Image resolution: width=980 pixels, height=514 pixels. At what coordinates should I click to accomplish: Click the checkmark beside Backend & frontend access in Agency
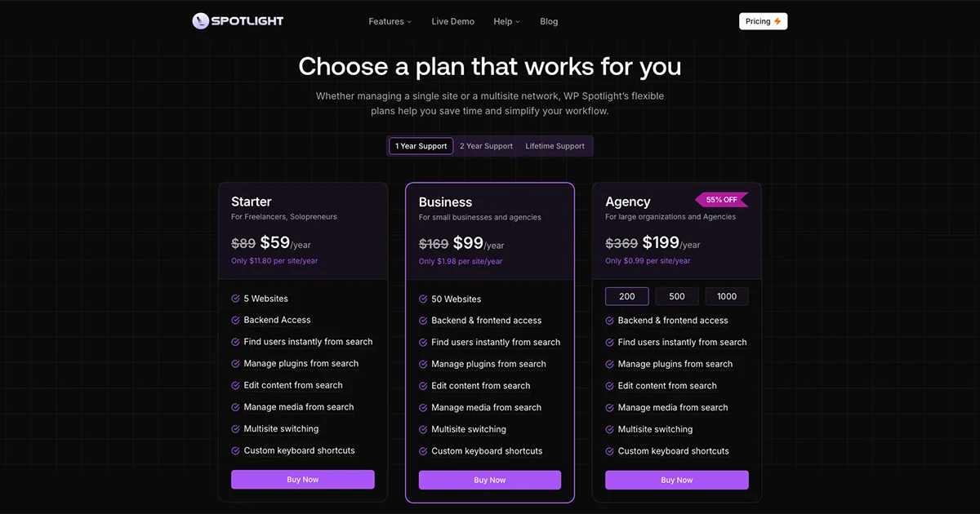coord(608,320)
